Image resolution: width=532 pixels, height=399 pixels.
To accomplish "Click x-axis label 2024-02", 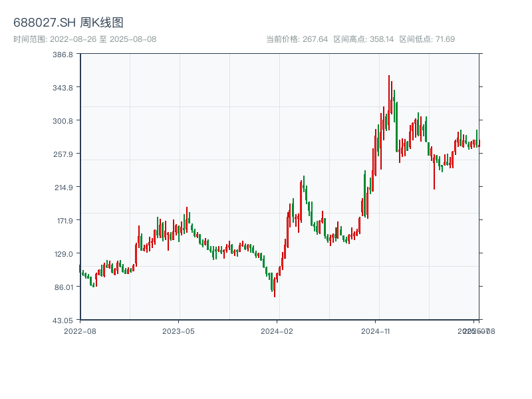I will pos(277,331).
